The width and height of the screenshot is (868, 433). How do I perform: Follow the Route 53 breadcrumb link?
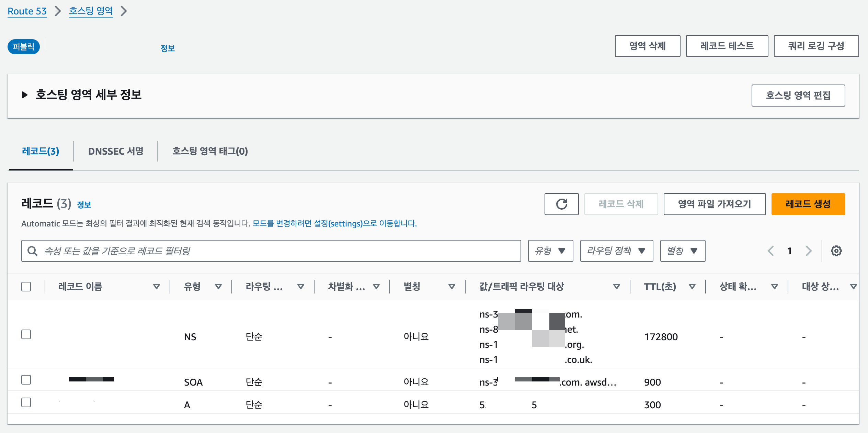click(27, 11)
